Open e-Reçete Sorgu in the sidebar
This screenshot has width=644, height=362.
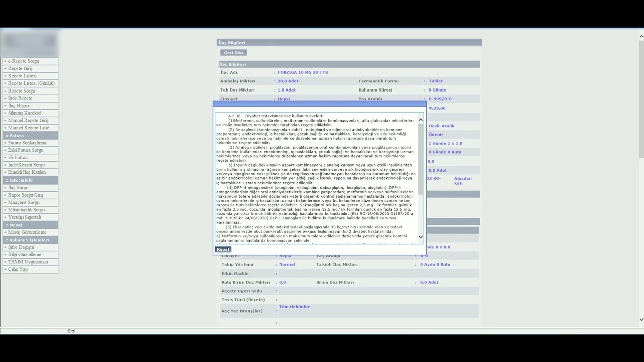tap(24, 61)
